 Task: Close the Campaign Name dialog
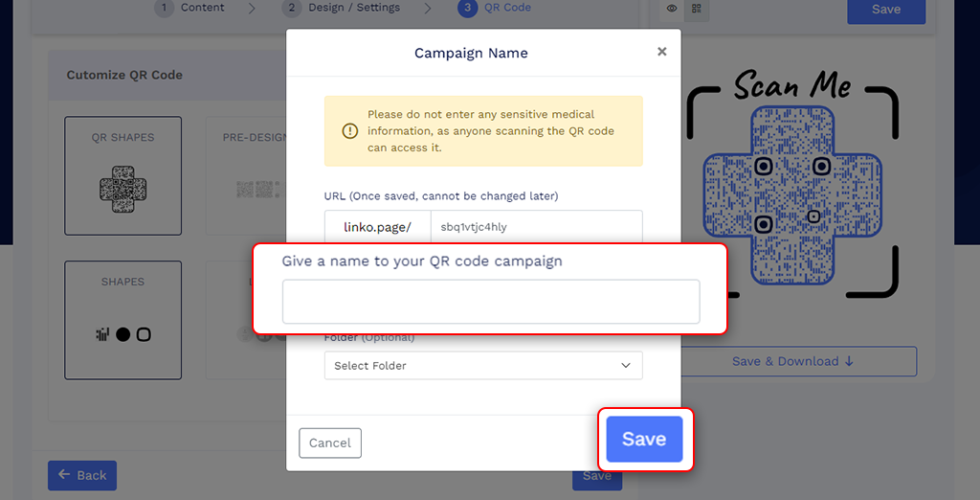pyautogui.click(x=661, y=52)
